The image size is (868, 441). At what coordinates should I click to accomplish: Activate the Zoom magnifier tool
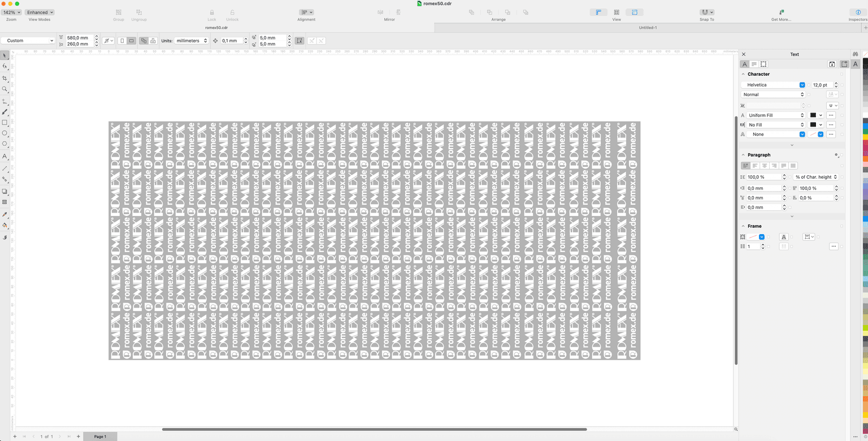pyautogui.click(x=5, y=89)
